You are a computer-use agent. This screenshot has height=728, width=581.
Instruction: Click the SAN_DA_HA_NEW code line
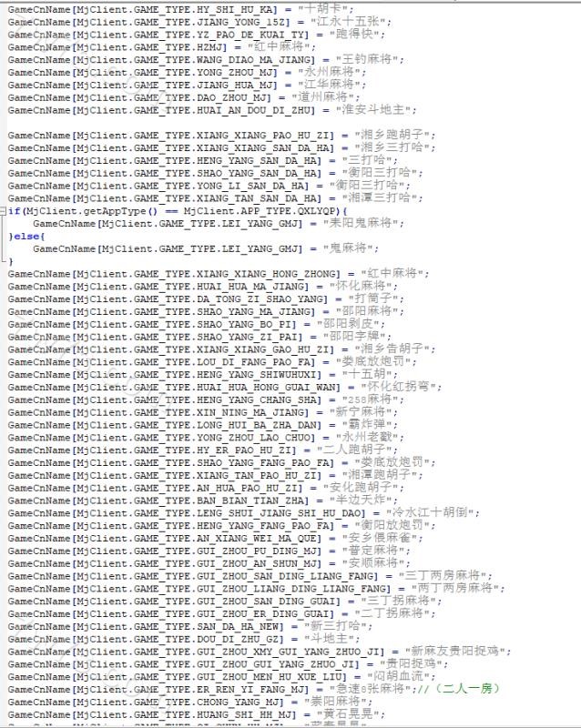tap(190, 626)
